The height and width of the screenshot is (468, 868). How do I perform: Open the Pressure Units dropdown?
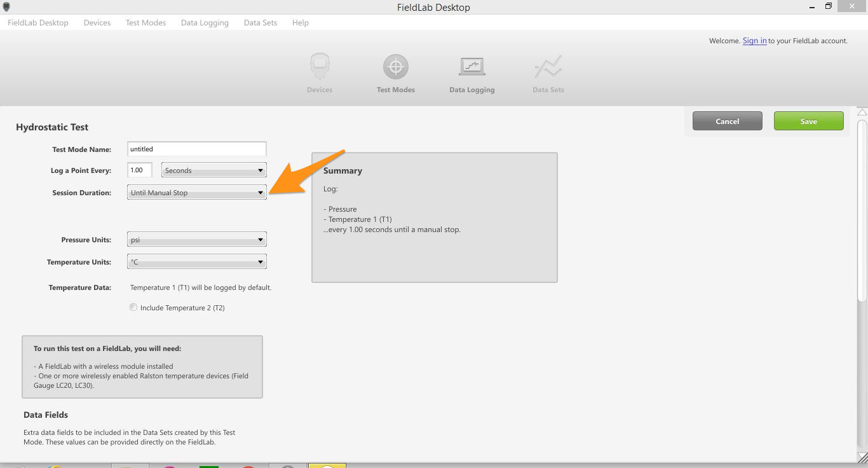(197, 240)
